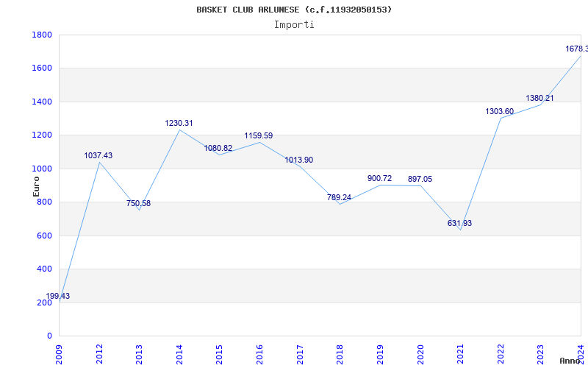Select the 631.93 data label
Viewport: 588px width, 368px height.
[460, 224]
